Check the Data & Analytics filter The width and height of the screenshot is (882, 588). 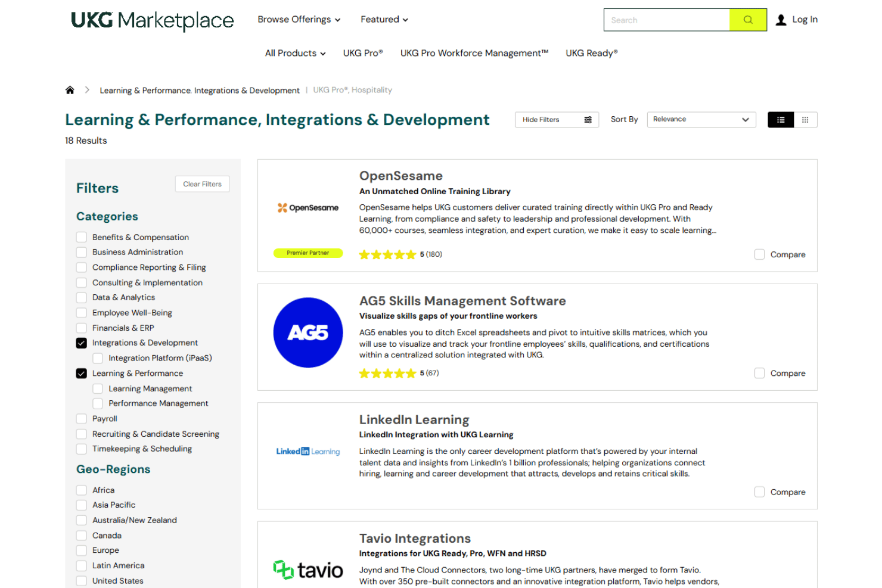pyautogui.click(x=82, y=297)
